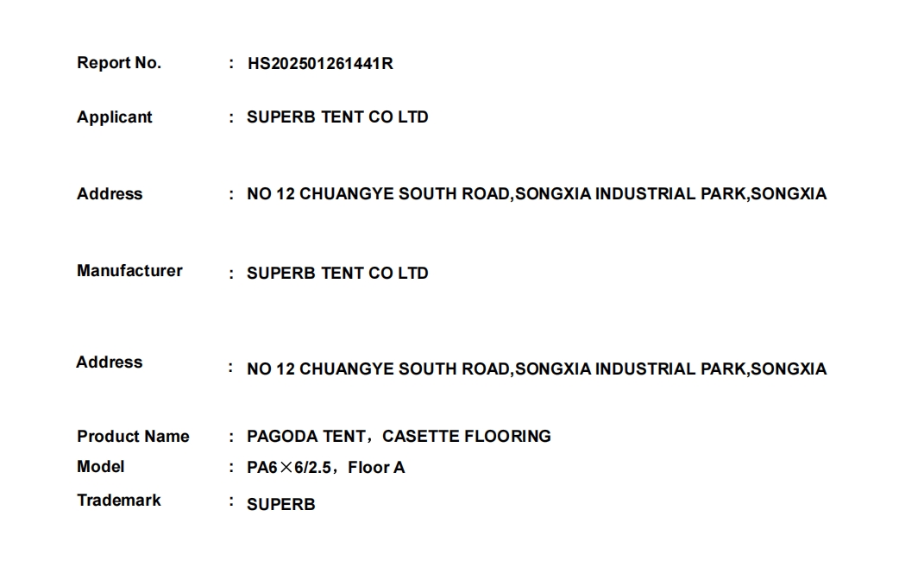Click the model value PA6×6/2.5
This screenshot has width=924, height=586.
(289, 468)
